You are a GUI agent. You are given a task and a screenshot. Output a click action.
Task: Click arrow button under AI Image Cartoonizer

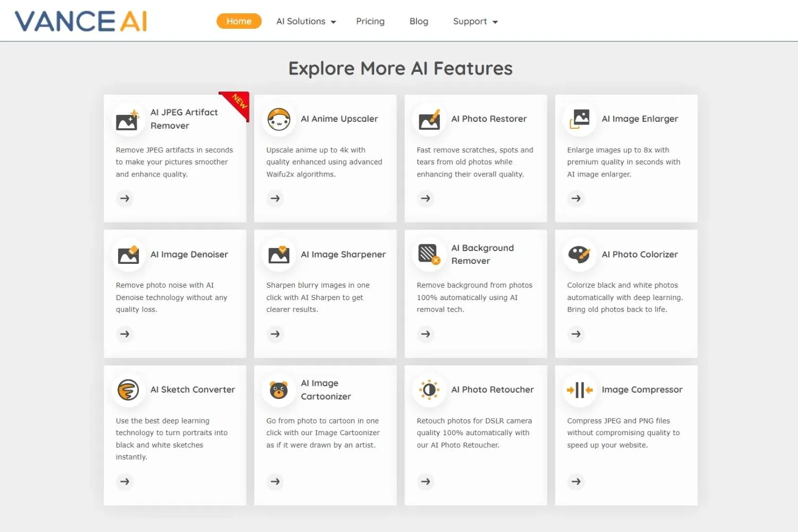coord(275,481)
